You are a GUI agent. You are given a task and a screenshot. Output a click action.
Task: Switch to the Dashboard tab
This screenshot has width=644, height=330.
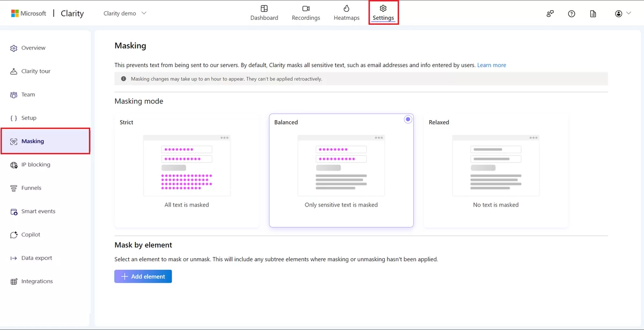click(264, 13)
